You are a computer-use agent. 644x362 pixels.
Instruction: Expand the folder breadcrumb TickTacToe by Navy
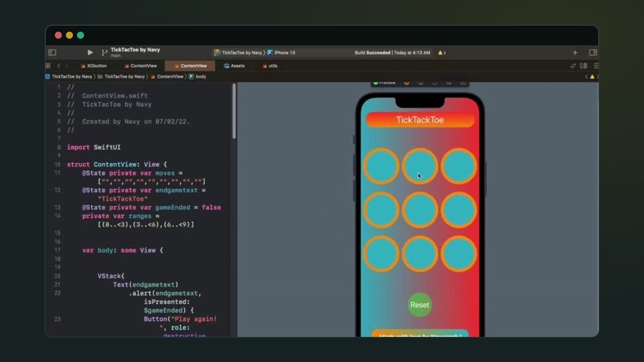point(121,76)
